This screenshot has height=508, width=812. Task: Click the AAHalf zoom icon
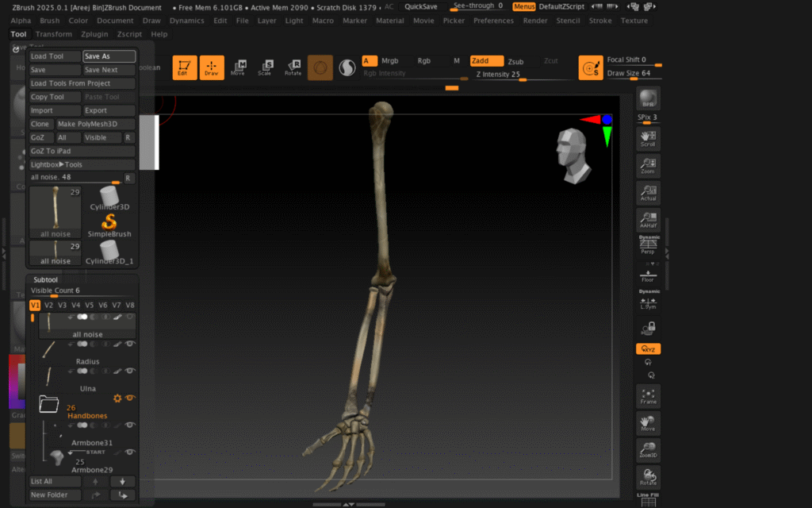pyautogui.click(x=648, y=220)
